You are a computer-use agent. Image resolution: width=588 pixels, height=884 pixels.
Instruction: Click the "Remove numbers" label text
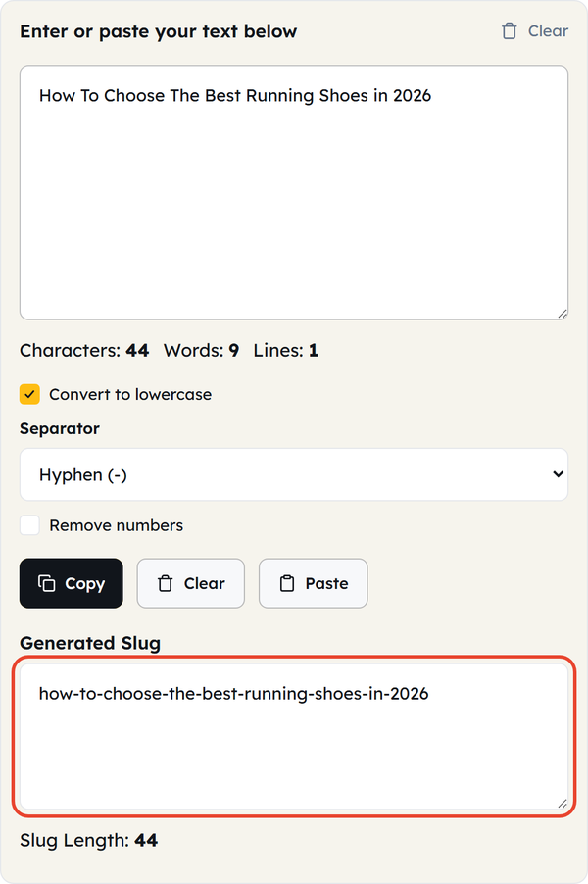117,526
